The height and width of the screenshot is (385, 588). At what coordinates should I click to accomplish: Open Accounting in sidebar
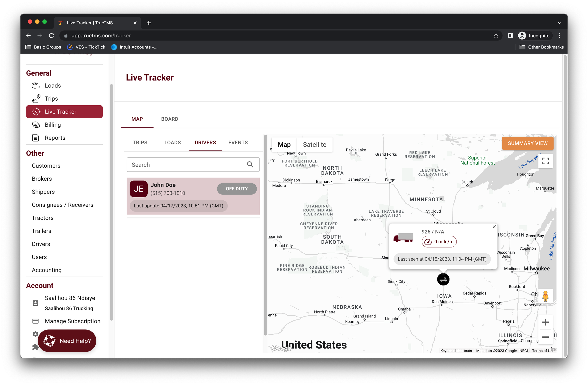click(47, 270)
